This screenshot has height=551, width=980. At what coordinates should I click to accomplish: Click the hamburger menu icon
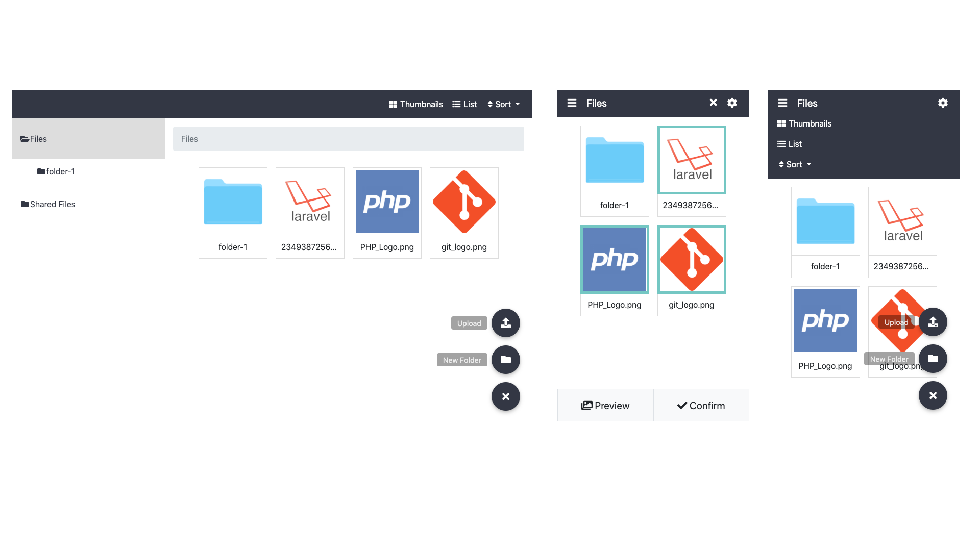click(x=572, y=103)
